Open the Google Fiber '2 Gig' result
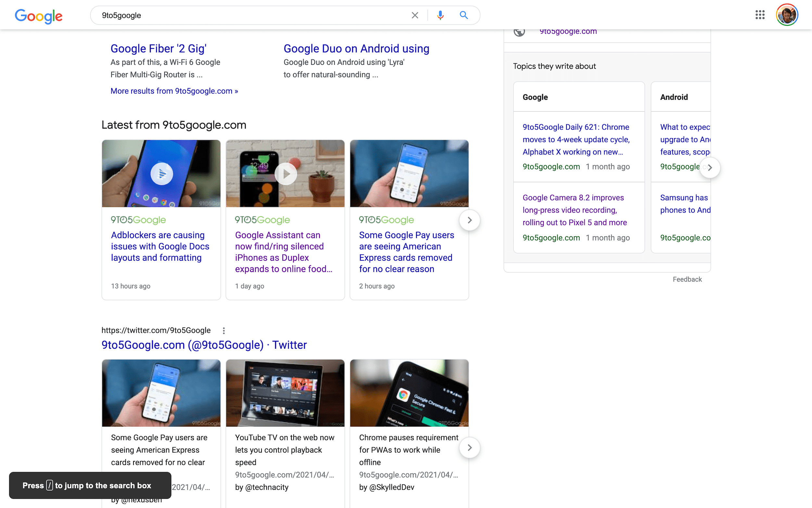 pos(158,48)
